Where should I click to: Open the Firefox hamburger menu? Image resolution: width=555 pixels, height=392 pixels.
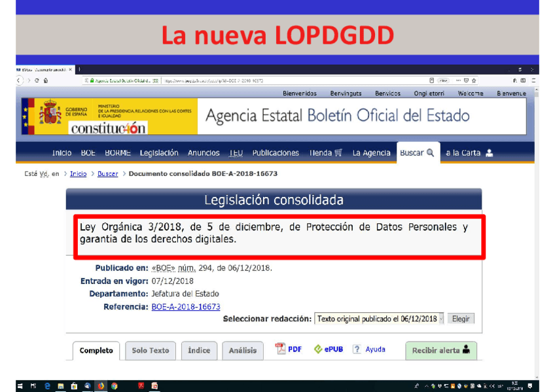(533, 80)
